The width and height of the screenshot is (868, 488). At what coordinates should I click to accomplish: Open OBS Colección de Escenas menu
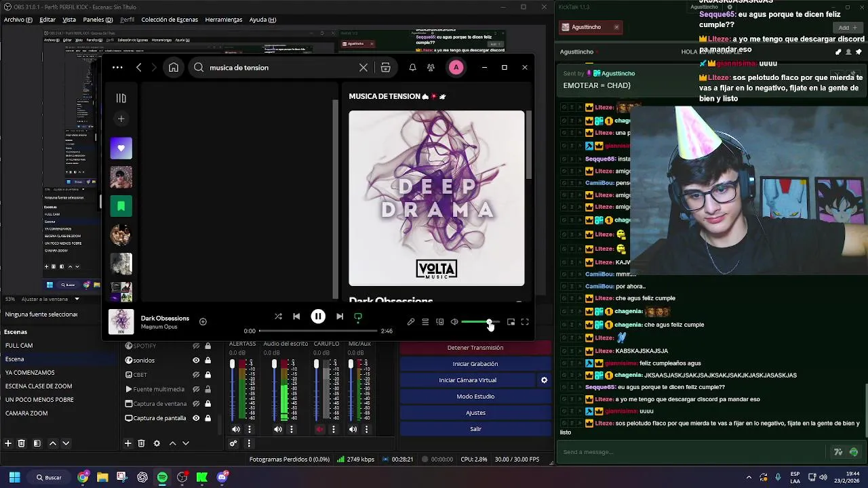(170, 20)
